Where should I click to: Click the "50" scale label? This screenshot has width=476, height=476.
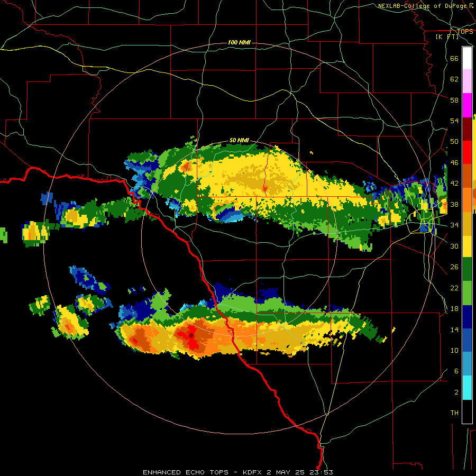[454, 141]
